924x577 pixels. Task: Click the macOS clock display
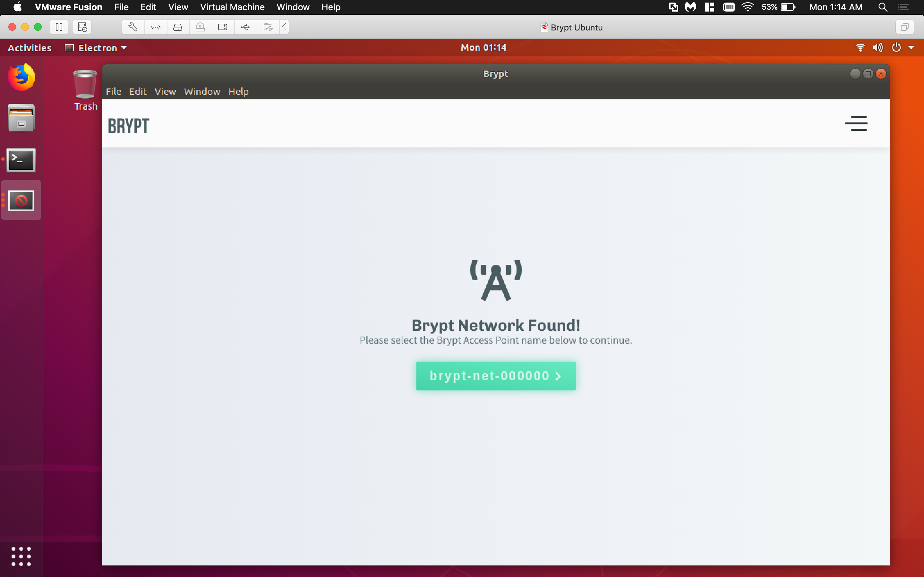click(837, 7)
